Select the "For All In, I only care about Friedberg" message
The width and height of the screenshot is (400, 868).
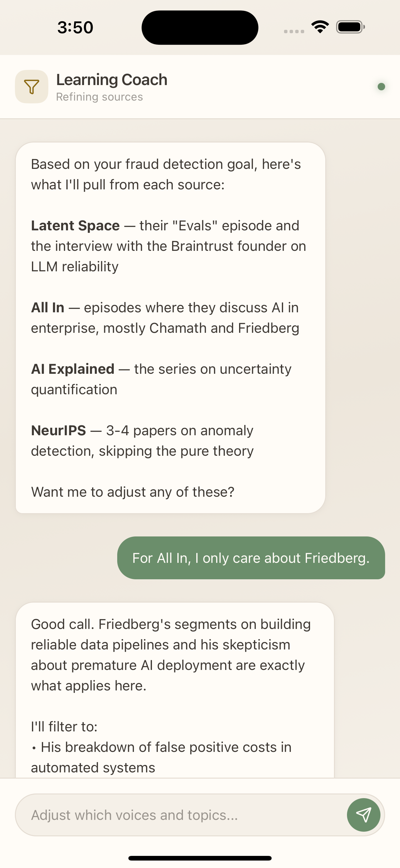(251, 558)
